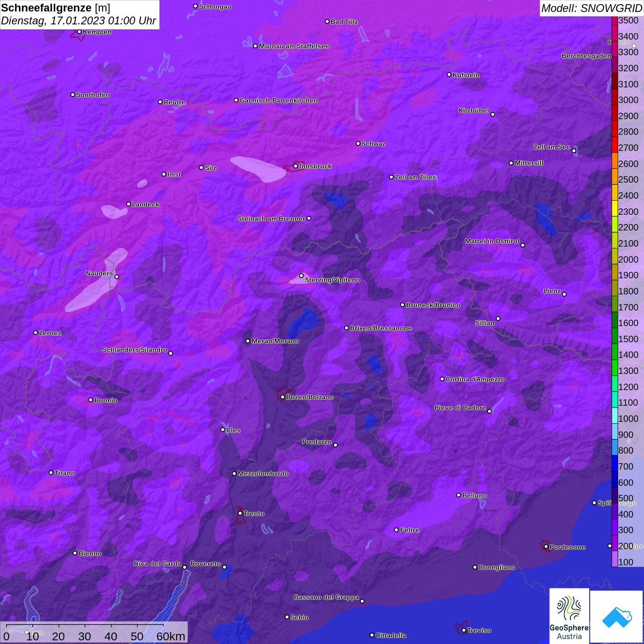644x644 pixels.
Task: Select the Cortina d'Ampezzo marker dot
Action: (x=442, y=379)
